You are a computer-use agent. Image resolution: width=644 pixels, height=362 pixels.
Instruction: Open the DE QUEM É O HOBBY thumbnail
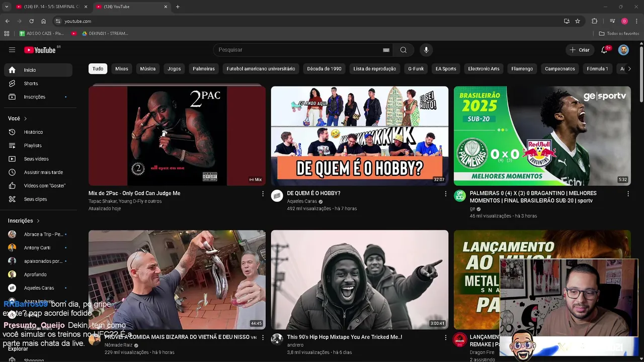[360, 136]
